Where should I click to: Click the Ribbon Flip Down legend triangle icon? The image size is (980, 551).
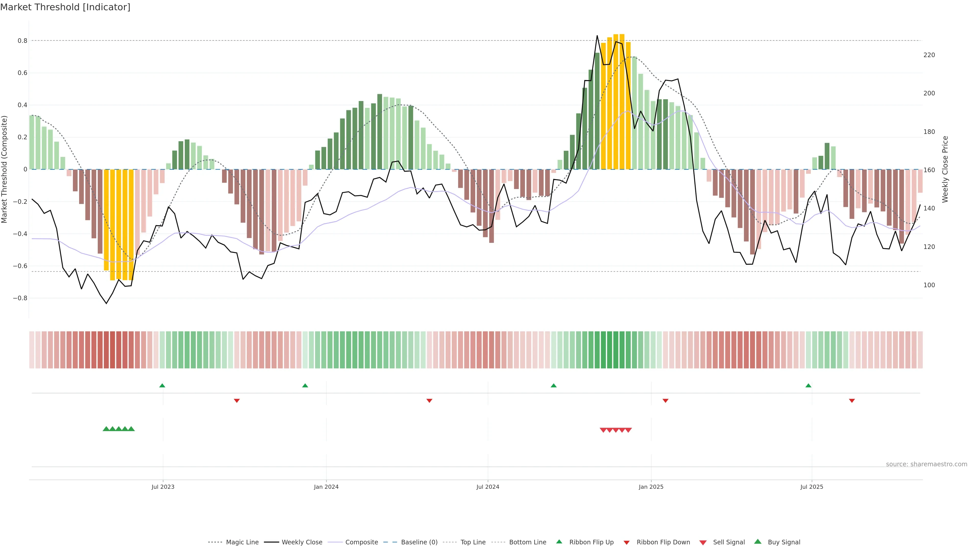pyautogui.click(x=627, y=542)
